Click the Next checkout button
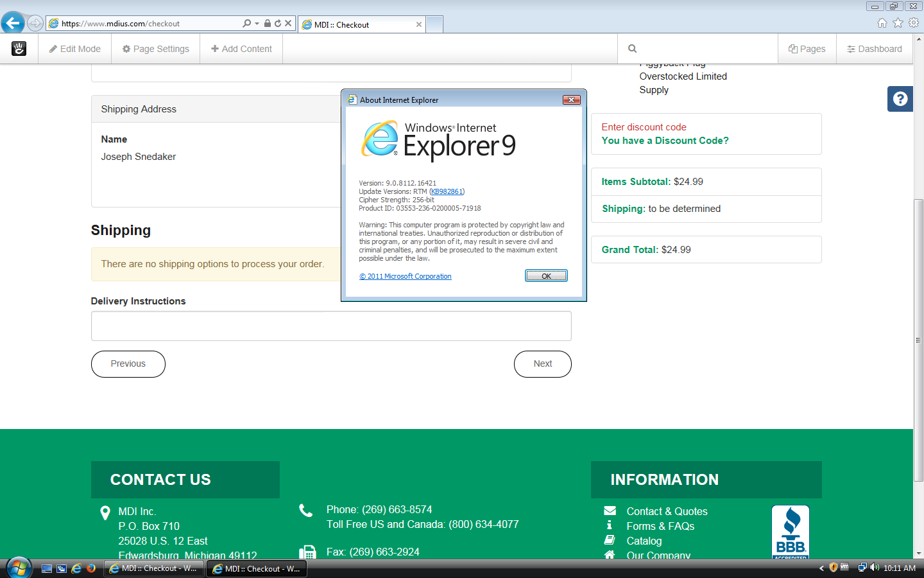 [x=543, y=364]
